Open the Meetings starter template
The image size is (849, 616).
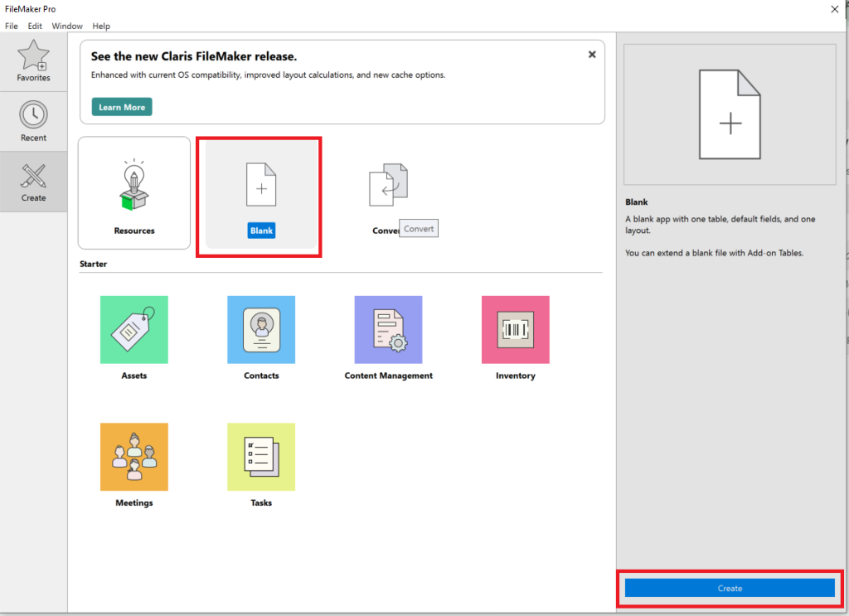click(x=133, y=457)
